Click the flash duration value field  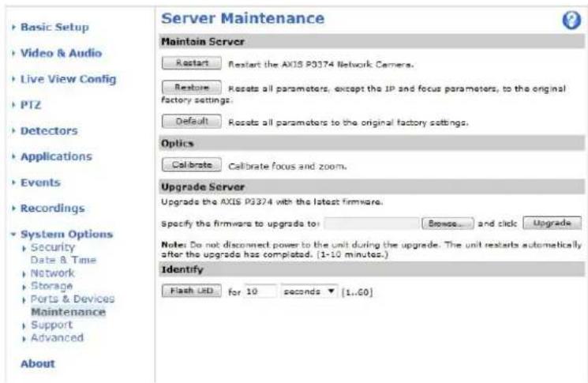(x=260, y=291)
